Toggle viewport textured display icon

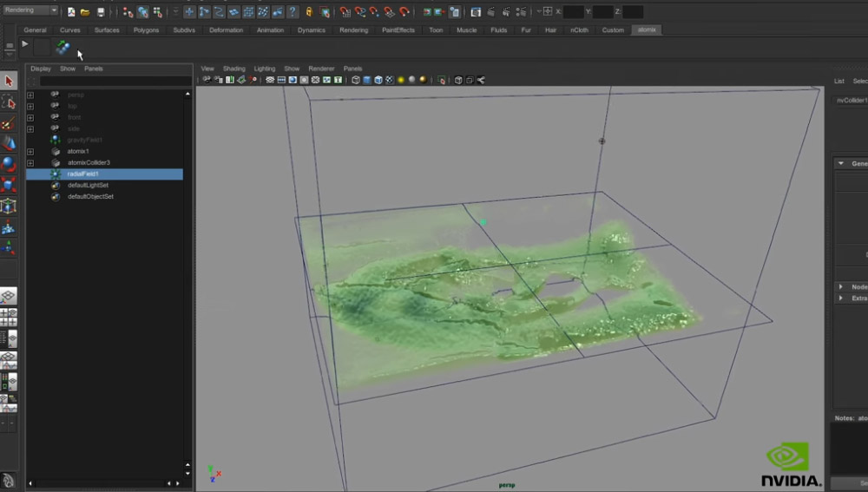pos(389,80)
